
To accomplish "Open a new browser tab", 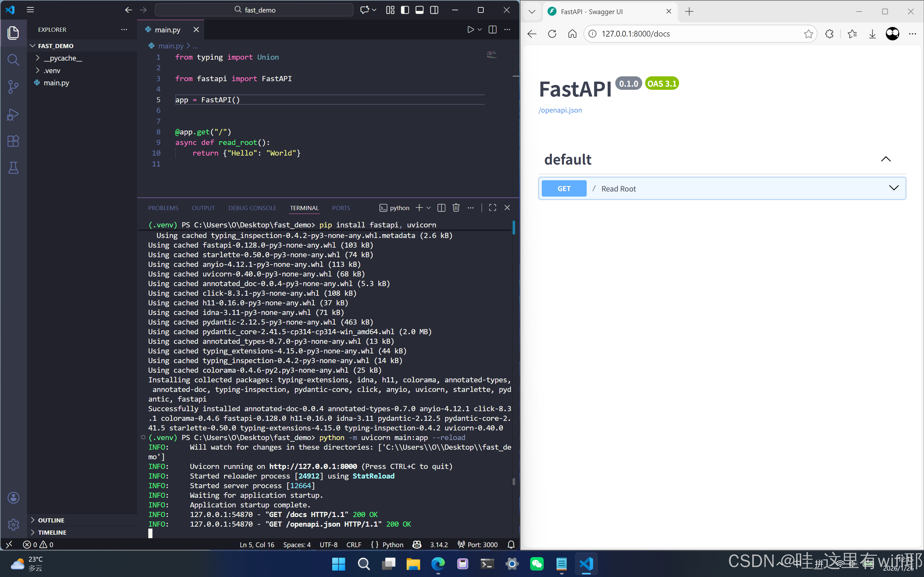I will click(689, 12).
